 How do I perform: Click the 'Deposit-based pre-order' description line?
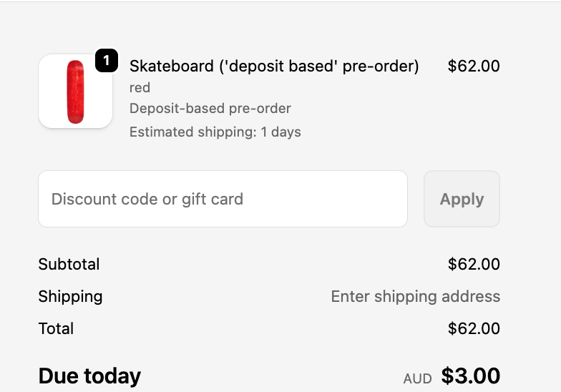click(210, 109)
